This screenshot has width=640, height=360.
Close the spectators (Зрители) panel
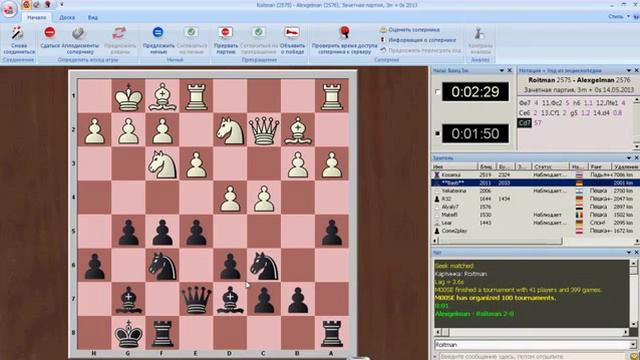click(636, 158)
